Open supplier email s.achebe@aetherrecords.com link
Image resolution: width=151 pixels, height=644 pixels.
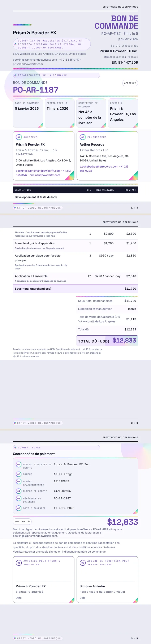99,167
